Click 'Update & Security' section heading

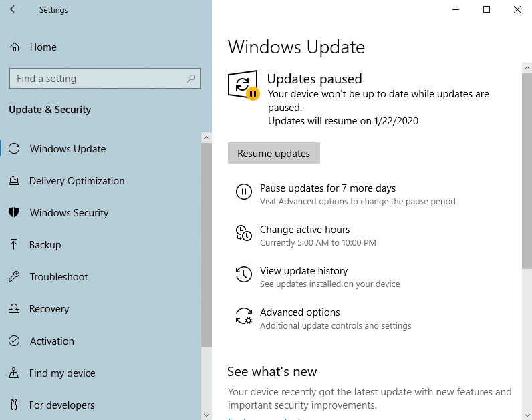50,109
